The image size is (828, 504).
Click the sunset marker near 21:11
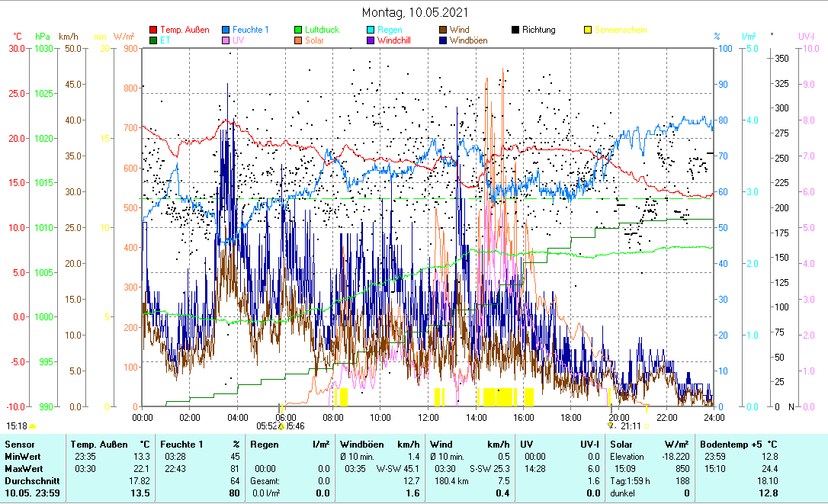tap(611, 426)
